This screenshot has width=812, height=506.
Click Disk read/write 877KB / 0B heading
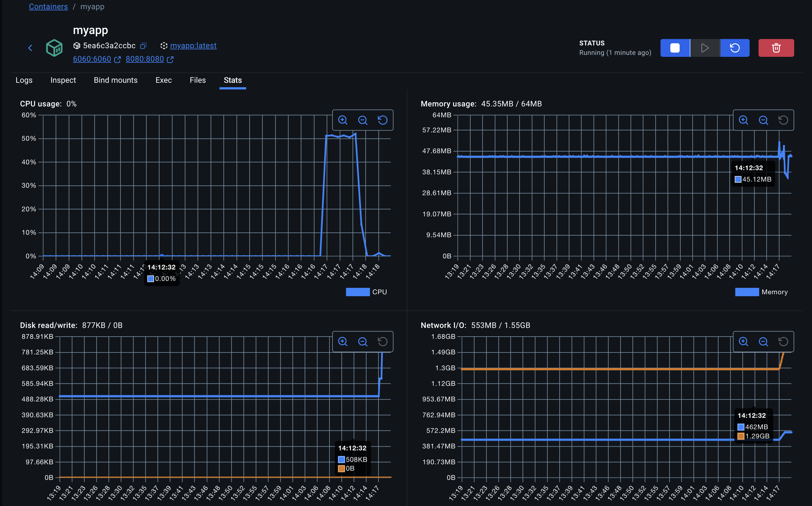(x=71, y=325)
